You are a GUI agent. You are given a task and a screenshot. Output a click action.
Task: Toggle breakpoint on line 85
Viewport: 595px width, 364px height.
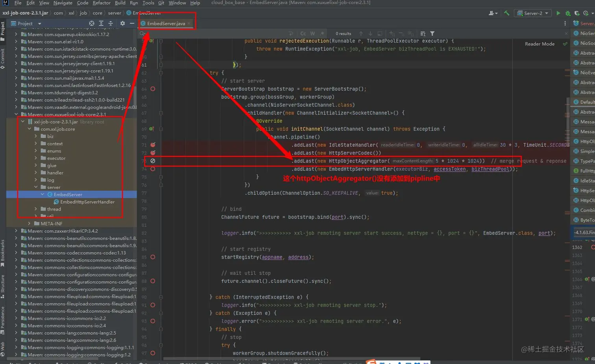153,257
